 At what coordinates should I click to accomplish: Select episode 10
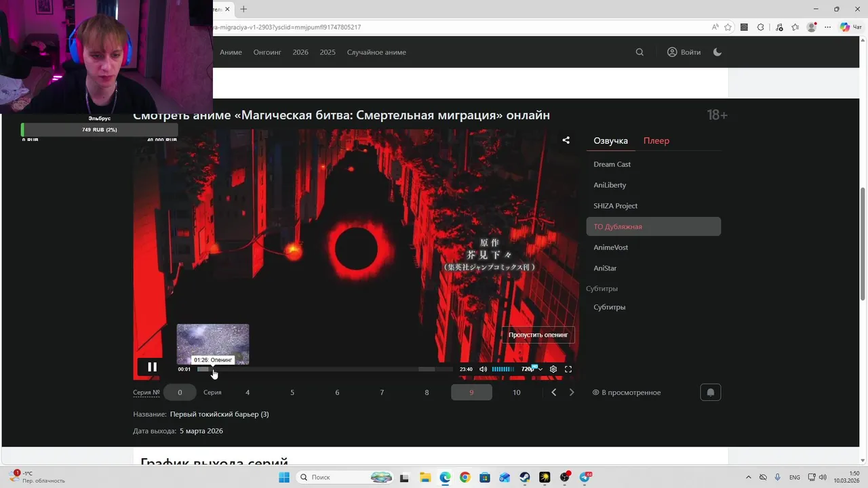[517, 392]
